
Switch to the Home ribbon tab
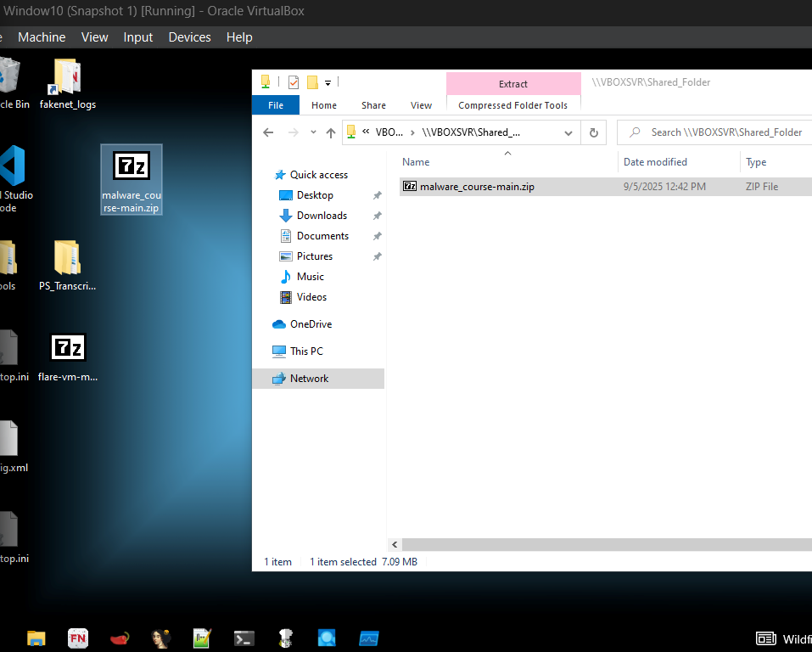pos(324,105)
